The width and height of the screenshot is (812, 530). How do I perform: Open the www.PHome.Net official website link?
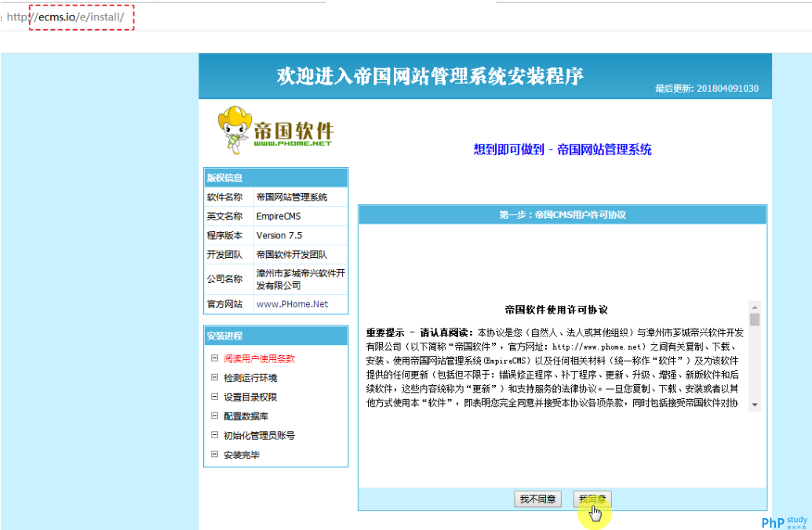(x=292, y=304)
